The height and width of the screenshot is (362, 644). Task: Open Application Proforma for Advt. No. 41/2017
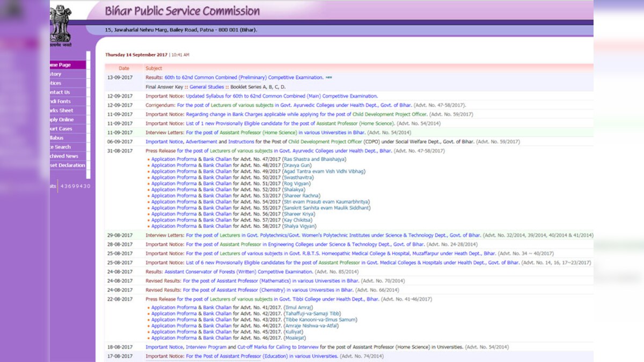[x=174, y=308]
